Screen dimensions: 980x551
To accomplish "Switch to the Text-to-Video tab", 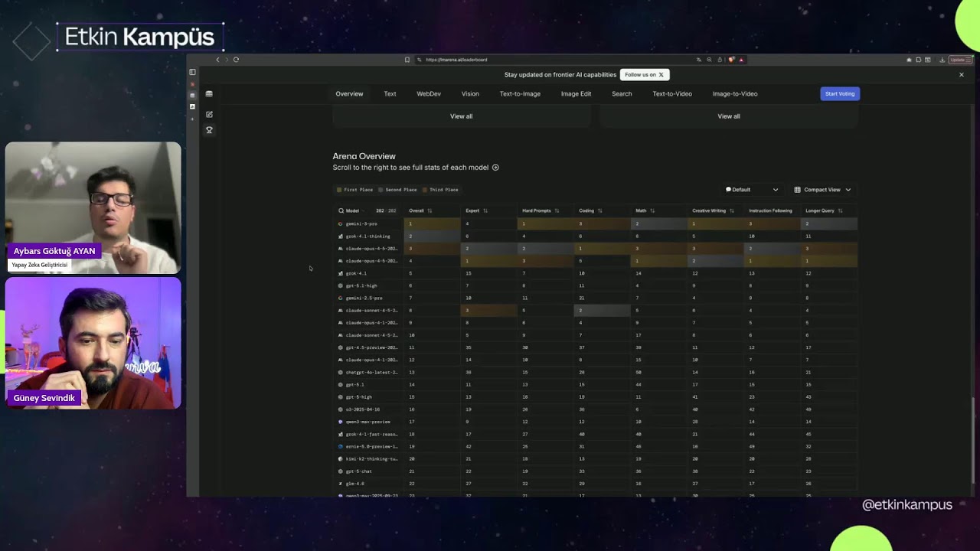I will 672,94.
